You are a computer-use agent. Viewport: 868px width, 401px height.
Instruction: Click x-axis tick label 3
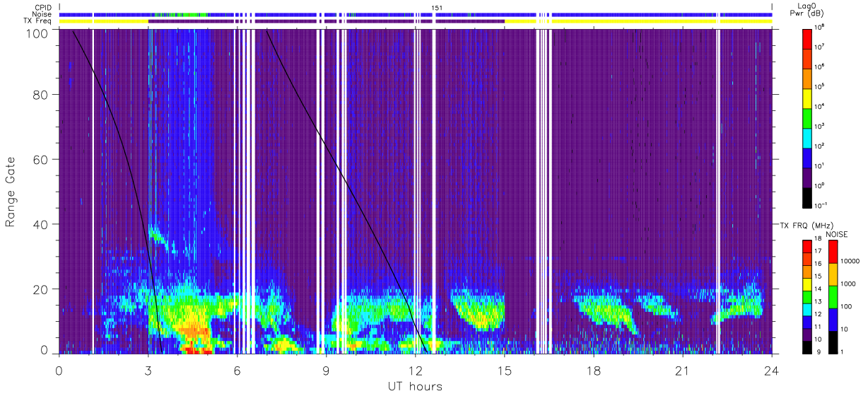coord(148,371)
